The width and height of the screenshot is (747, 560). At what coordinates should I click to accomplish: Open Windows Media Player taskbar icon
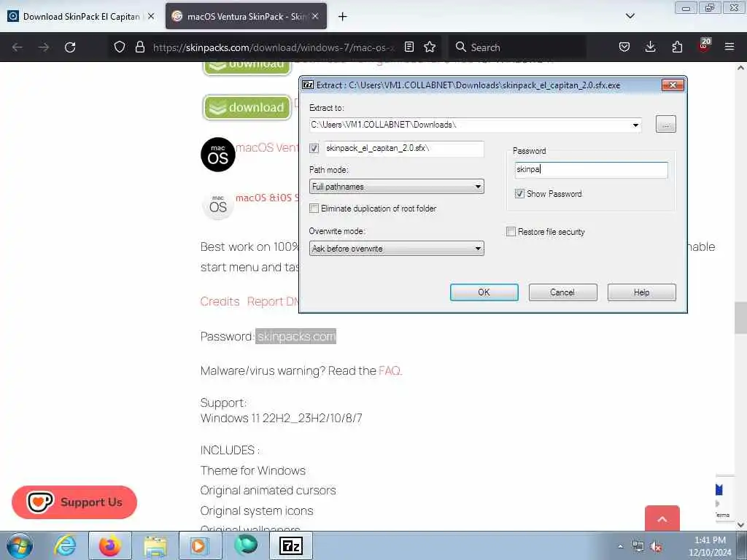click(x=201, y=545)
